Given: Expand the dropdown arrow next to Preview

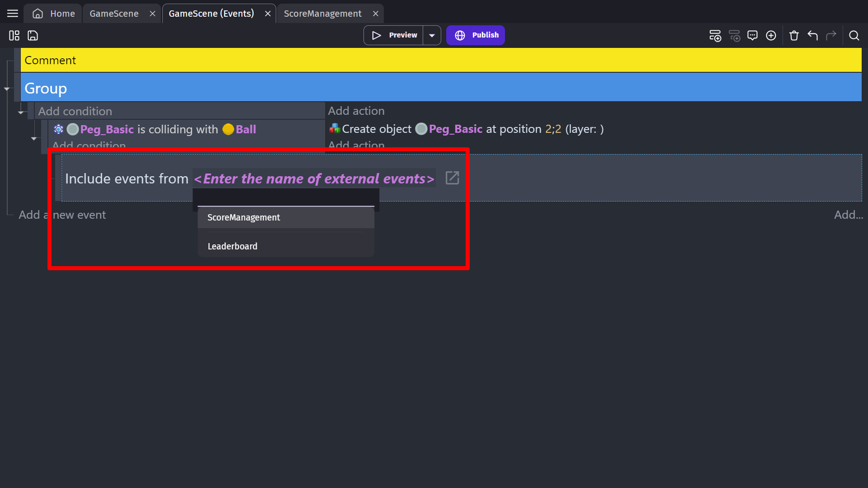Looking at the screenshot, I should [x=433, y=35].
